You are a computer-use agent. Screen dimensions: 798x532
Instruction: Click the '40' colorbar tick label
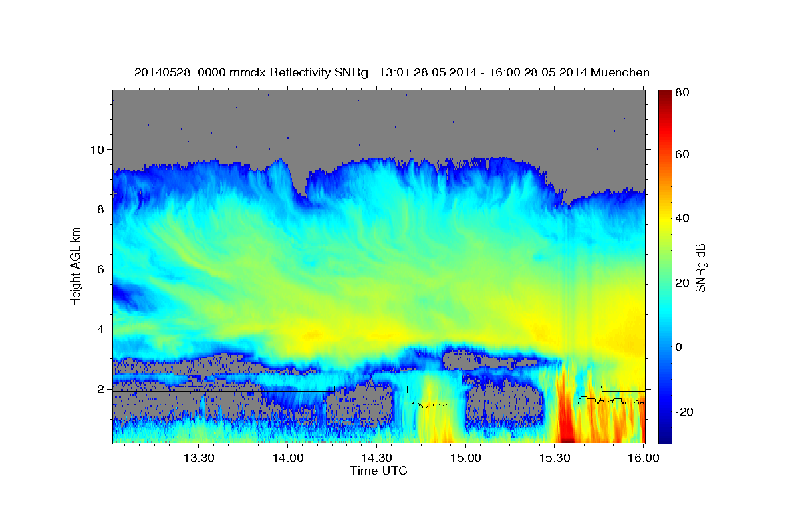point(681,218)
